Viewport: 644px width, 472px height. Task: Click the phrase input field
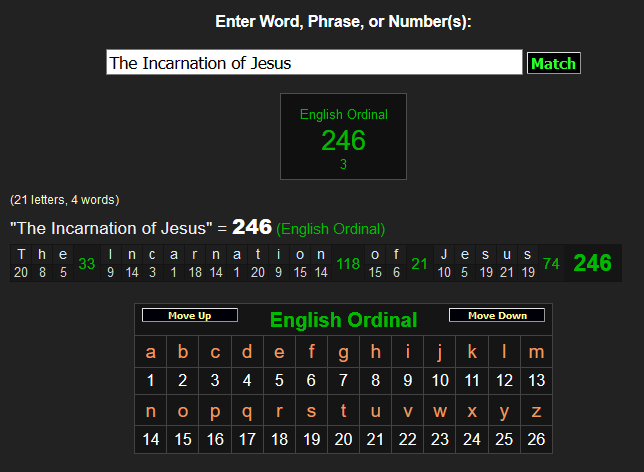click(x=314, y=63)
